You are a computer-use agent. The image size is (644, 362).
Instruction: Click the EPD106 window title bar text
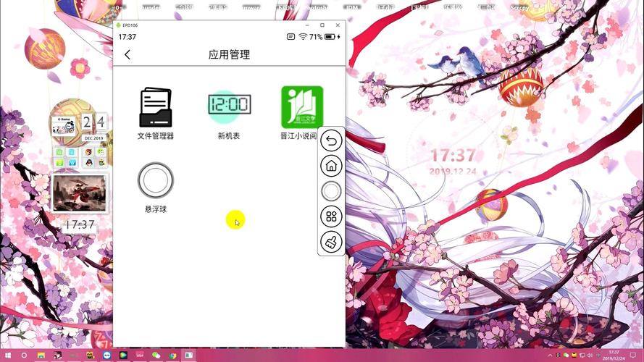click(130, 25)
